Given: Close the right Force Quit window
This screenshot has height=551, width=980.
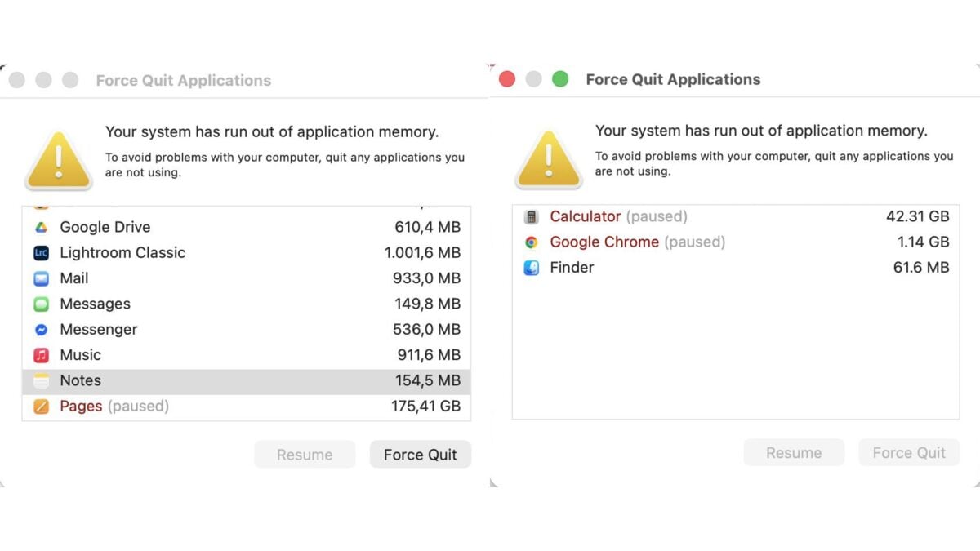Looking at the screenshot, I should 507,79.
